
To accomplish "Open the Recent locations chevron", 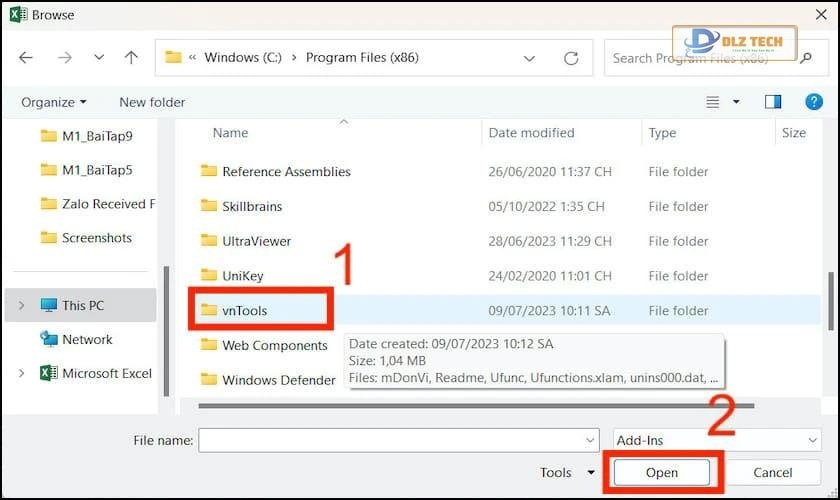I will click(x=98, y=58).
